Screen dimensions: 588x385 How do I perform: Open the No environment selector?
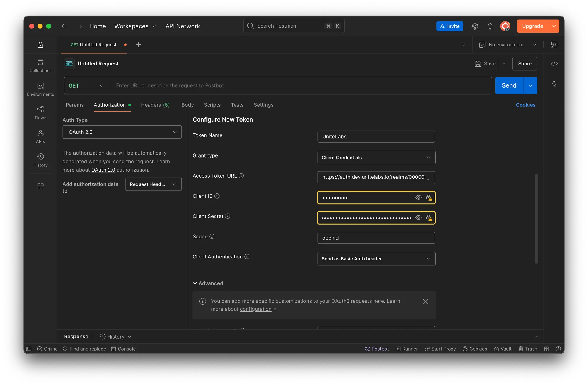coord(508,45)
